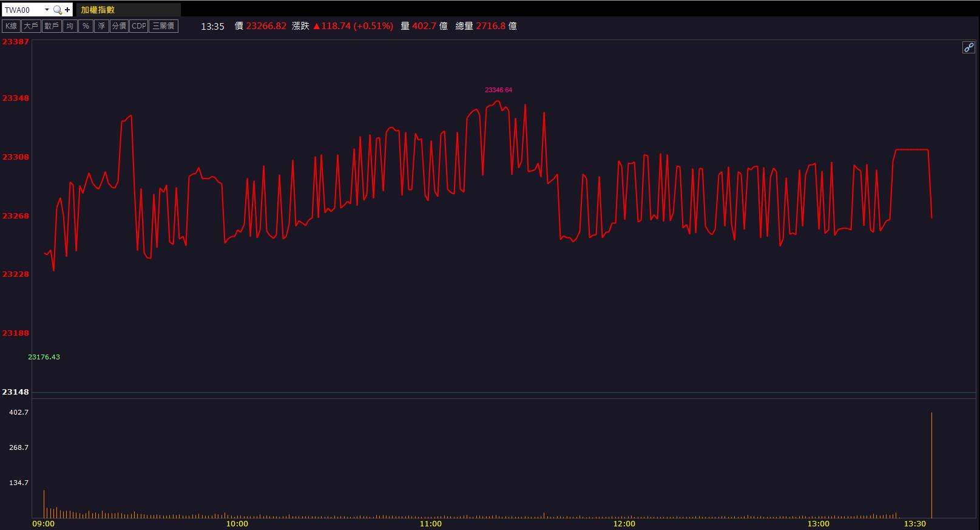Click the volume value 402.7
The height and width of the screenshot is (530, 980).
coord(424,26)
